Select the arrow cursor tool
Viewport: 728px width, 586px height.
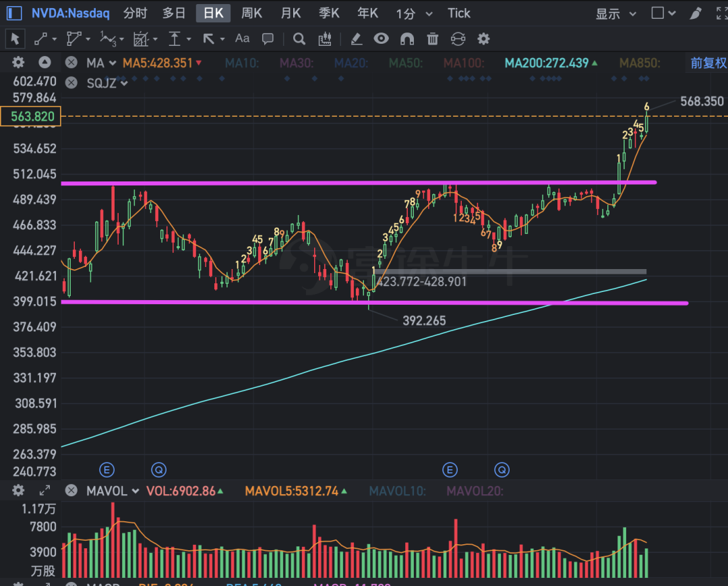[16, 39]
